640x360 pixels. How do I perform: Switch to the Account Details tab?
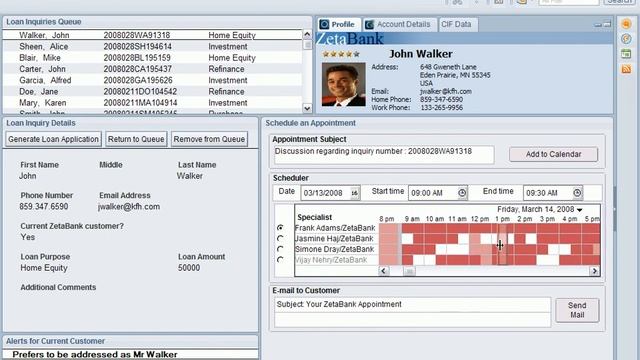(399, 24)
